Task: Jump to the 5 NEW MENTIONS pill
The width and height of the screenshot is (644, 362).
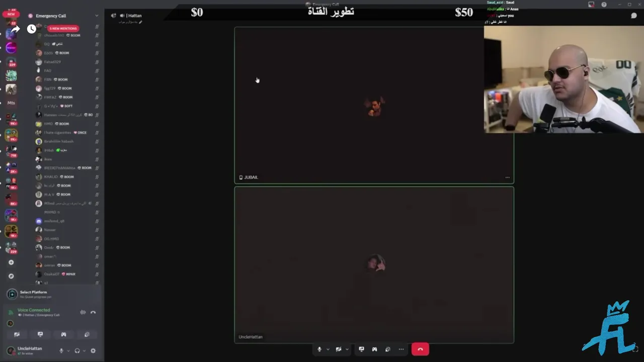Action: [x=63, y=29]
